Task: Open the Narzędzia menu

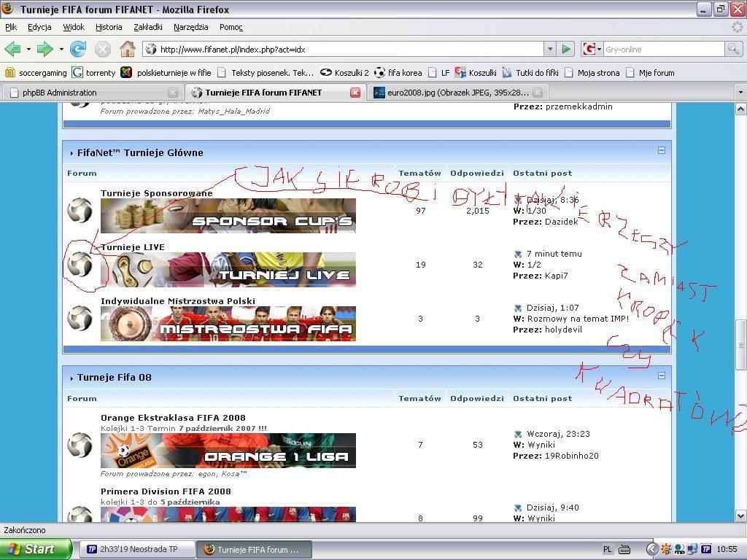Action: pyautogui.click(x=191, y=27)
